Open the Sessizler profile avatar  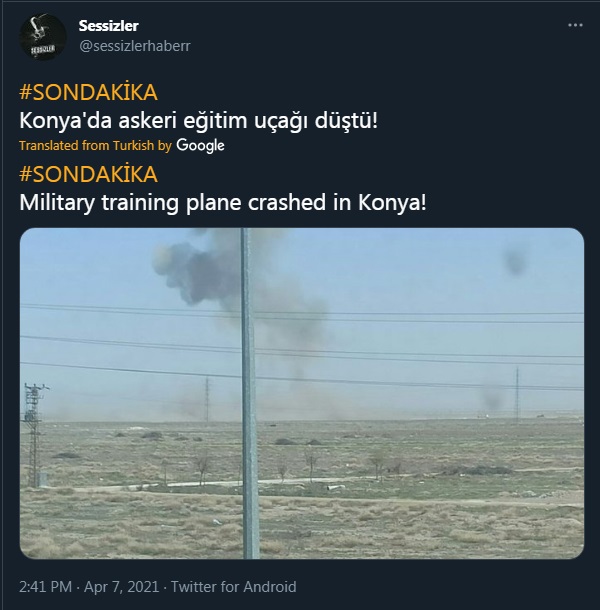tap(42, 37)
